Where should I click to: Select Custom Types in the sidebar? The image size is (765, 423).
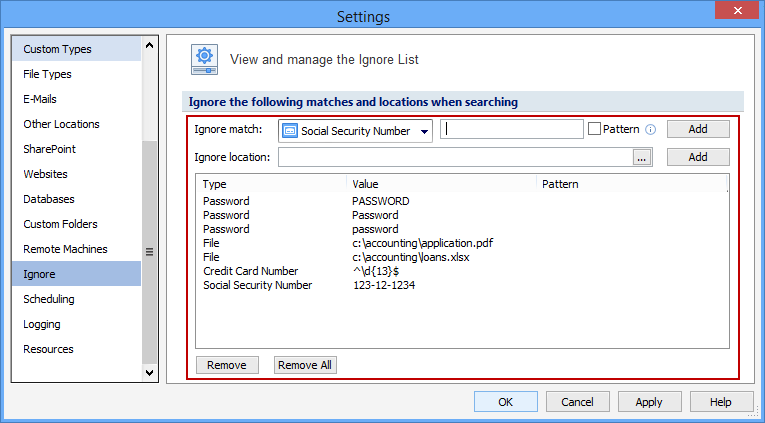(57, 49)
